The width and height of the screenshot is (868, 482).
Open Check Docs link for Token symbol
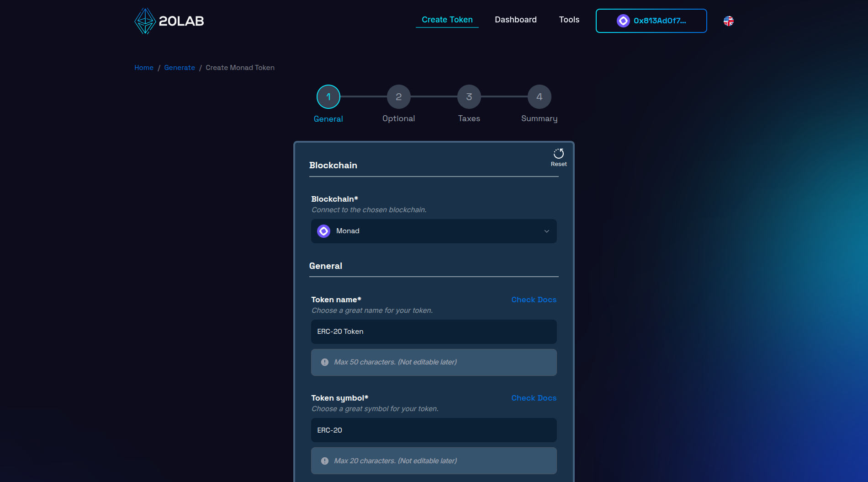coord(534,398)
